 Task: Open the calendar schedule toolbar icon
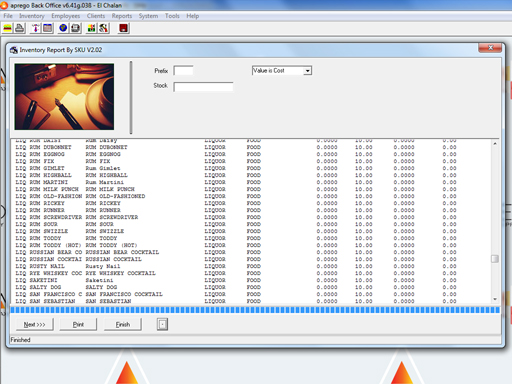pyautogui.click(x=48, y=28)
